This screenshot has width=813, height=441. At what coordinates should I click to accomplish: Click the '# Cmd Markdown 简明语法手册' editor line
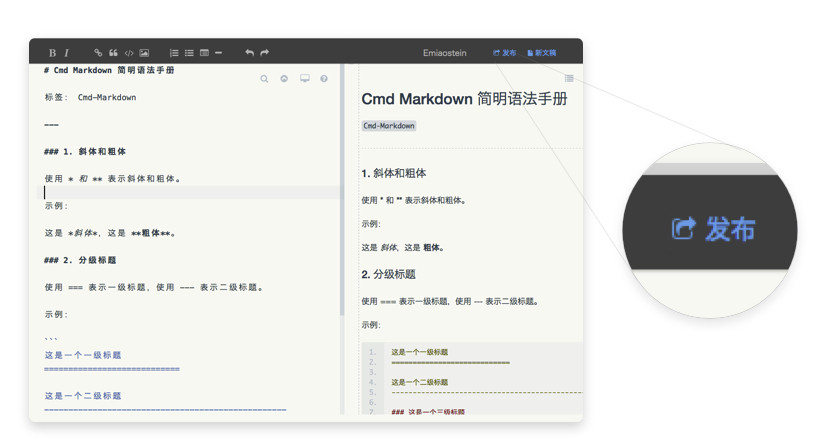(109, 70)
